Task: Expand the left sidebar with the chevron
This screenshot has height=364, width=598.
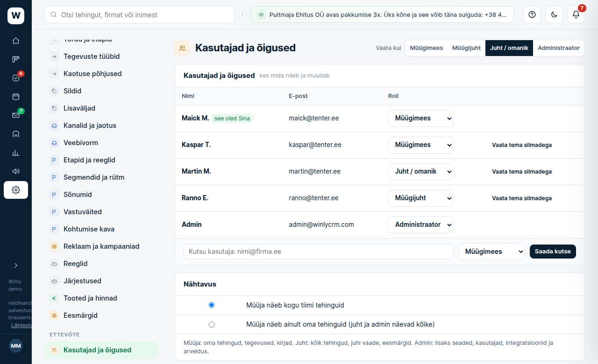Action: tap(16, 266)
